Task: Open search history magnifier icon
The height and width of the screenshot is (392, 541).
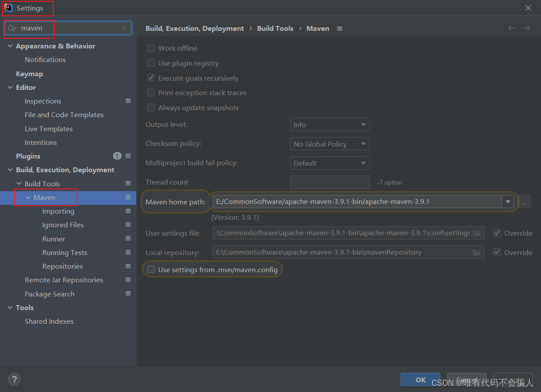Action: 12,28
